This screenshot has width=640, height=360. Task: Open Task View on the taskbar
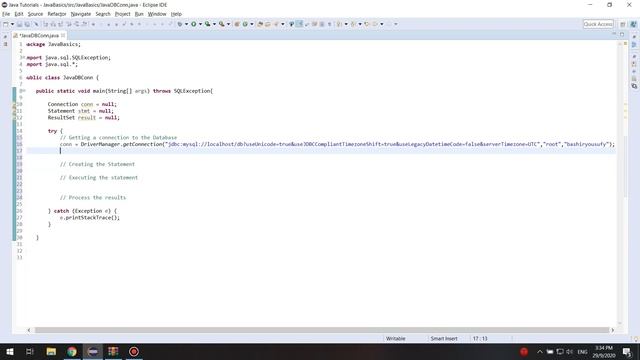[30, 351]
